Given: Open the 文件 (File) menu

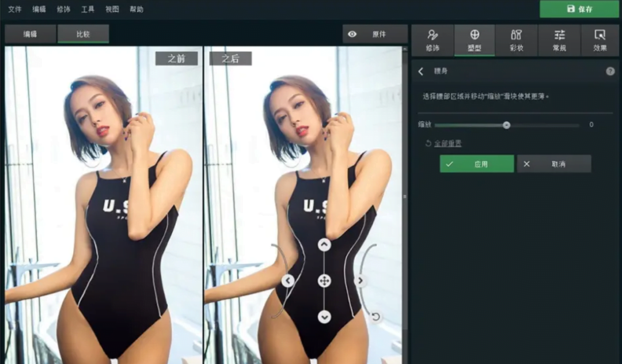Looking at the screenshot, I should tap(14, 9).
